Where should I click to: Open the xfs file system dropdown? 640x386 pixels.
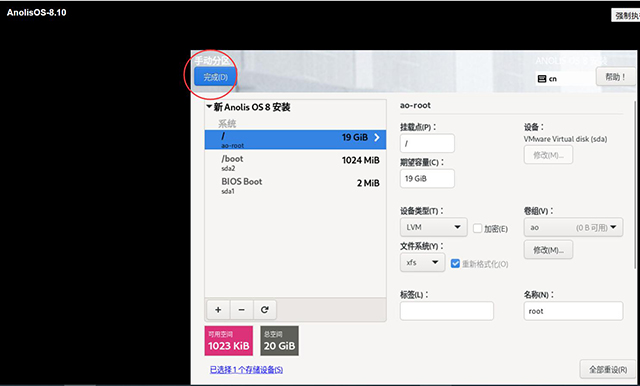[422, 262]
